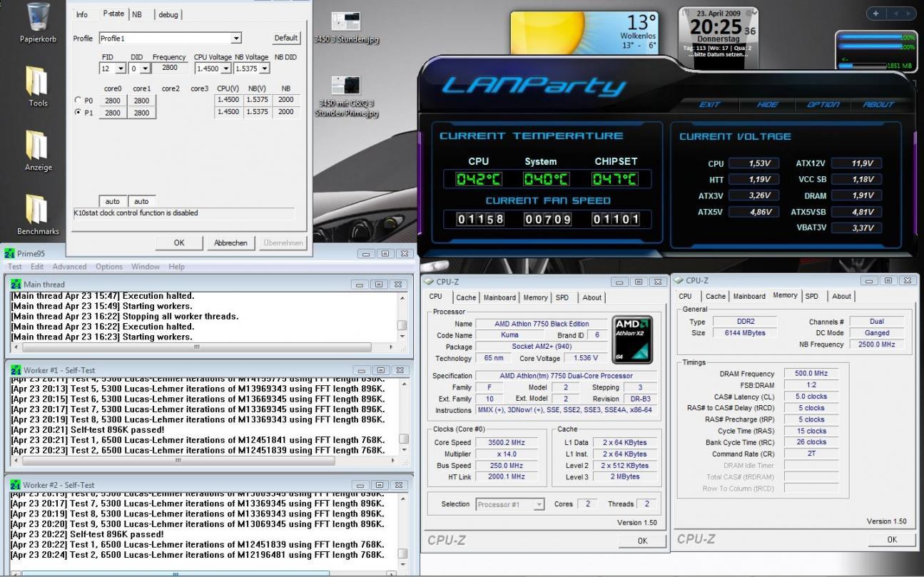The width and height of the screenshot is (924, 577).
Task: Open the Advanced menu in Prime95
Action: point(69,267)
